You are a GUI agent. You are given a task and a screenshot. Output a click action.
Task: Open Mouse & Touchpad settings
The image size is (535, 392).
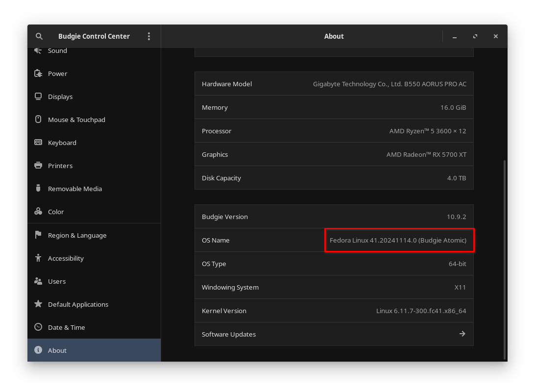(x=94, y=120)
